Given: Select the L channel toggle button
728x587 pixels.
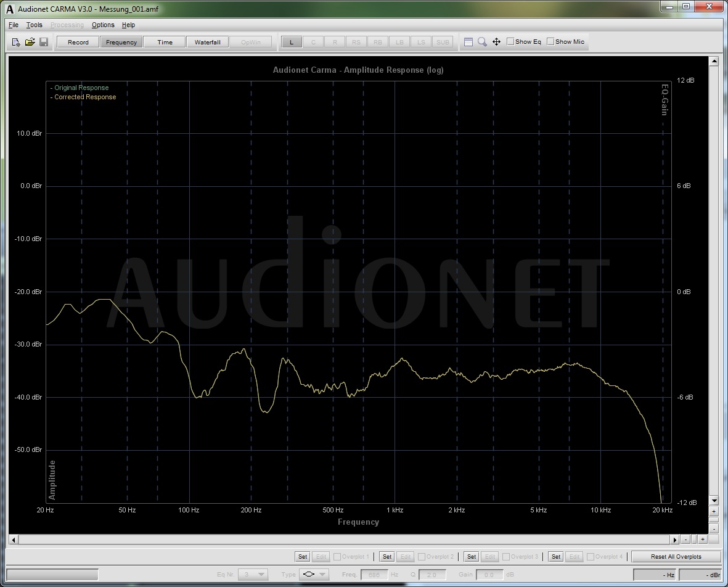Looking at the screenshot, I should 292,42.
